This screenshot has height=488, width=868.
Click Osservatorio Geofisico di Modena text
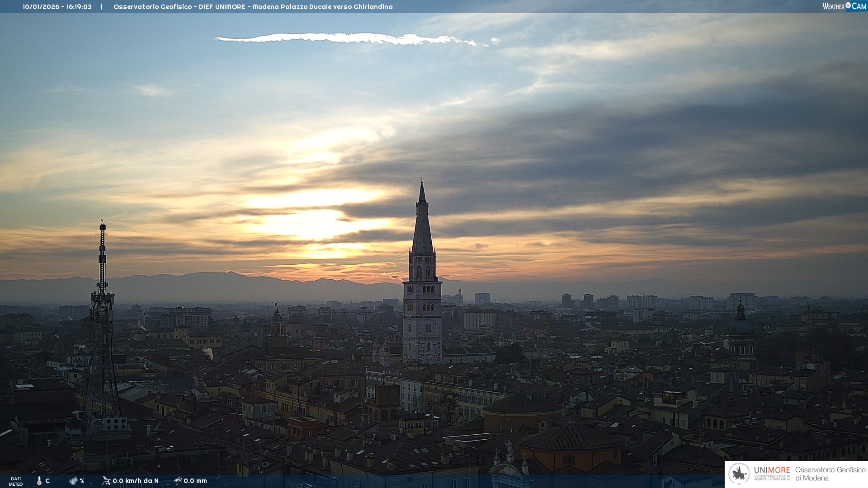tap(830, 474)
